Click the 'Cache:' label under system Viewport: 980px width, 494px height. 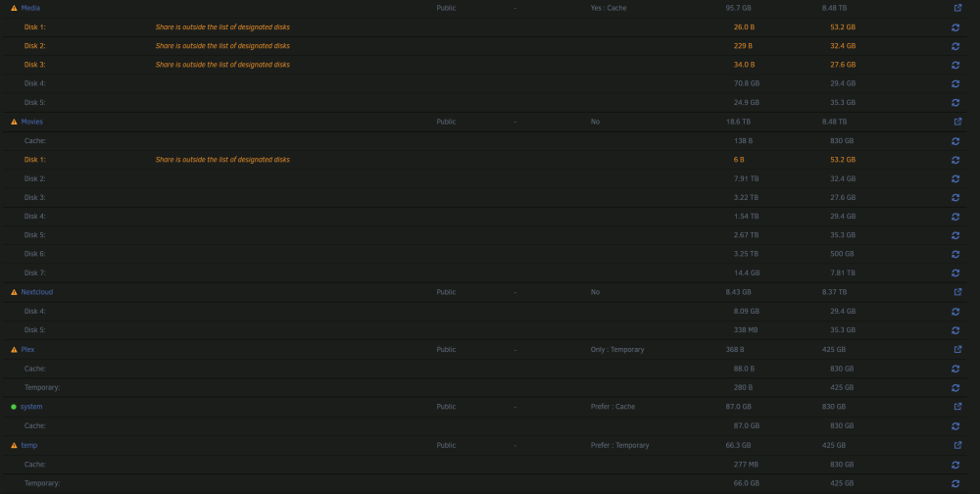[35, 425]
